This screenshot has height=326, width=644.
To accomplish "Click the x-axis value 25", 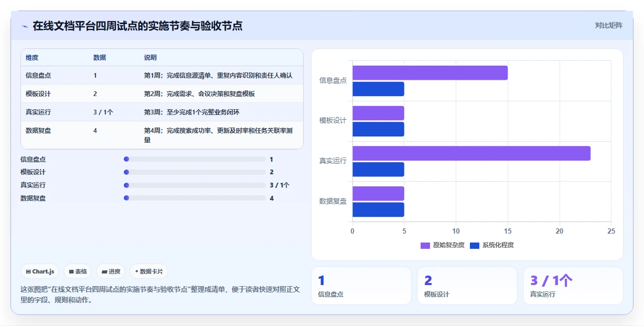I will coord(611,231).
